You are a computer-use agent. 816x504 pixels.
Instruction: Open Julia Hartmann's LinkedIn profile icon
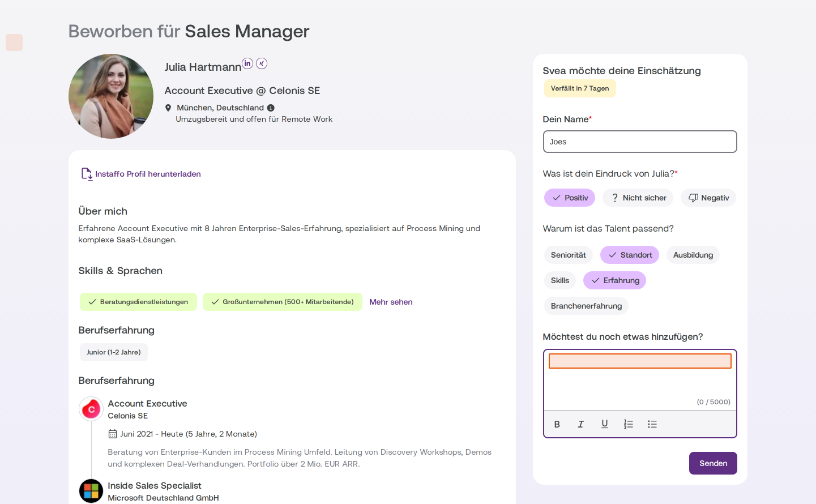[x=247, y=63]
